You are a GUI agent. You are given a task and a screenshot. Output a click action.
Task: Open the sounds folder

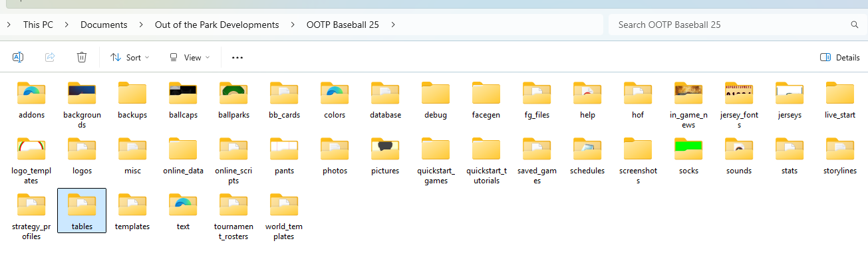click(739, 156)
